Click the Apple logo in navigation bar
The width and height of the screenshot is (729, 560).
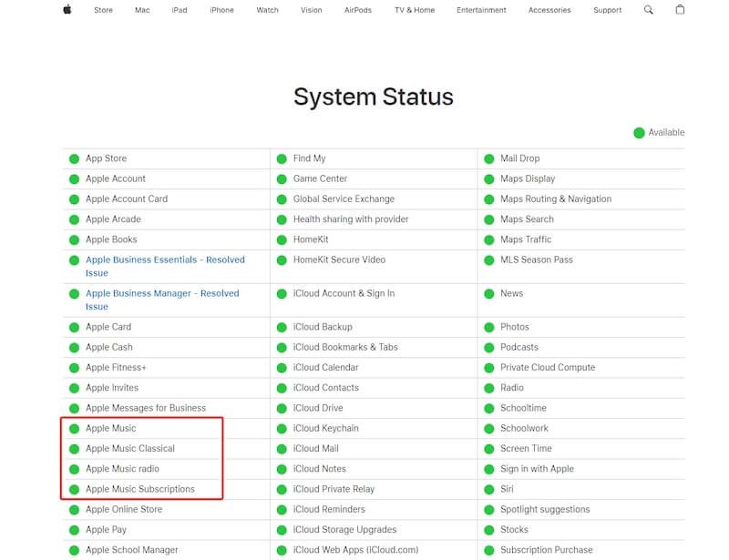(67, 10)
